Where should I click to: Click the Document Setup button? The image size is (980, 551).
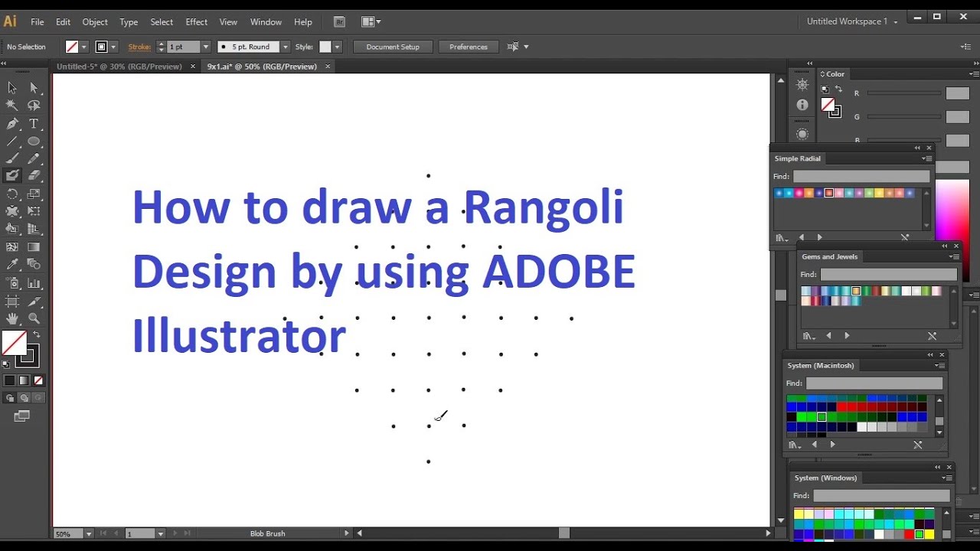393,47
